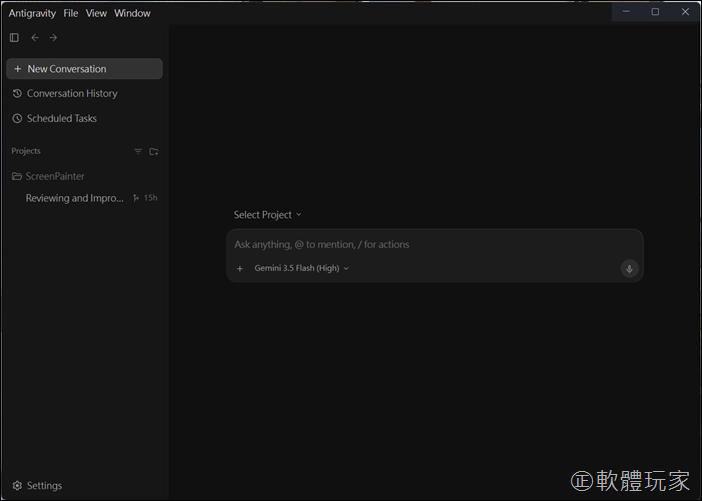This screenshot has width=702, height=501.
Task: Open the Antigravity menu
Action: [32, 13]
